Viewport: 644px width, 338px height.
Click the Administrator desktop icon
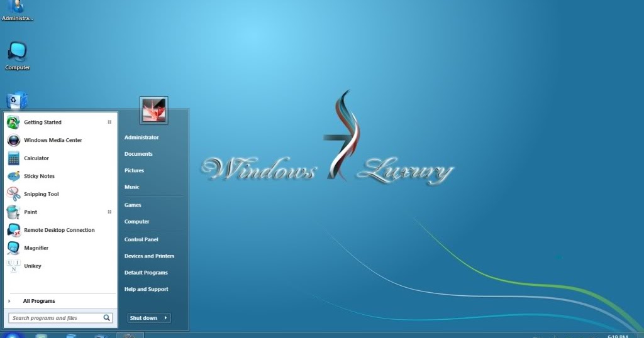tap(17, 11)
